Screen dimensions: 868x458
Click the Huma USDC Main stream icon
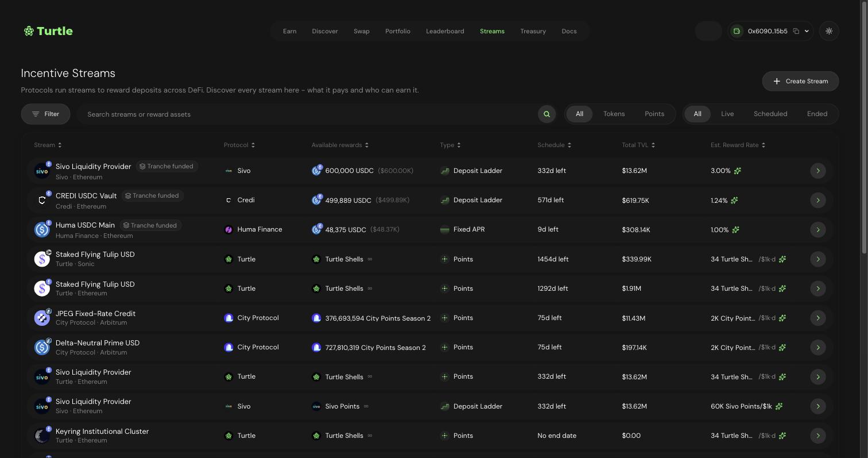click(x=42, y=229)
